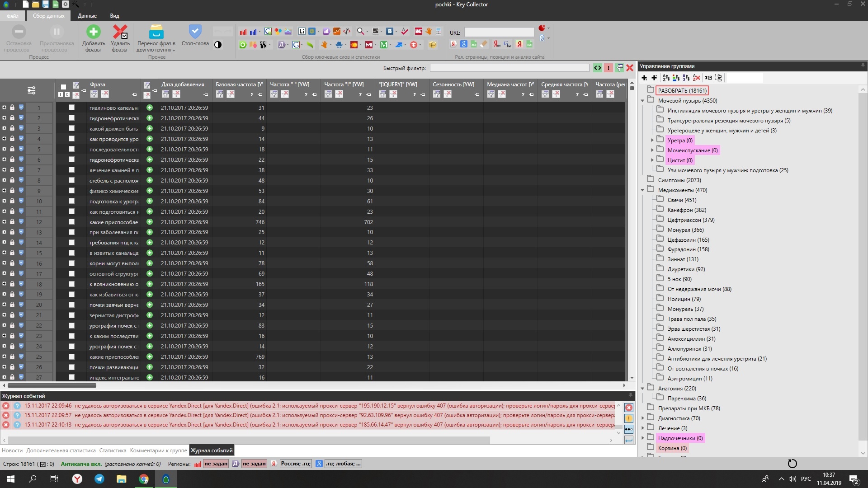Switch to the Данные ribbon tab
The image size is (868, 488).
[87, 16]
